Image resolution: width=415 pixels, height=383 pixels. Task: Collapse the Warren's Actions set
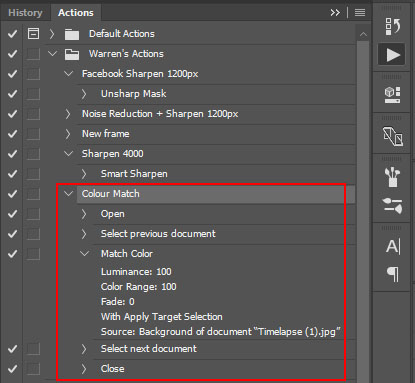[x=52, y=53]
